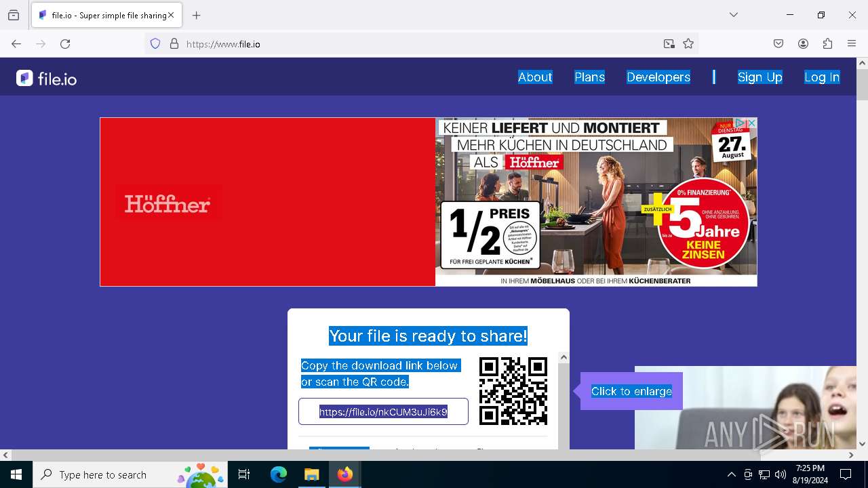Open the Plans page link
The image size is (868, 488).
589,77
